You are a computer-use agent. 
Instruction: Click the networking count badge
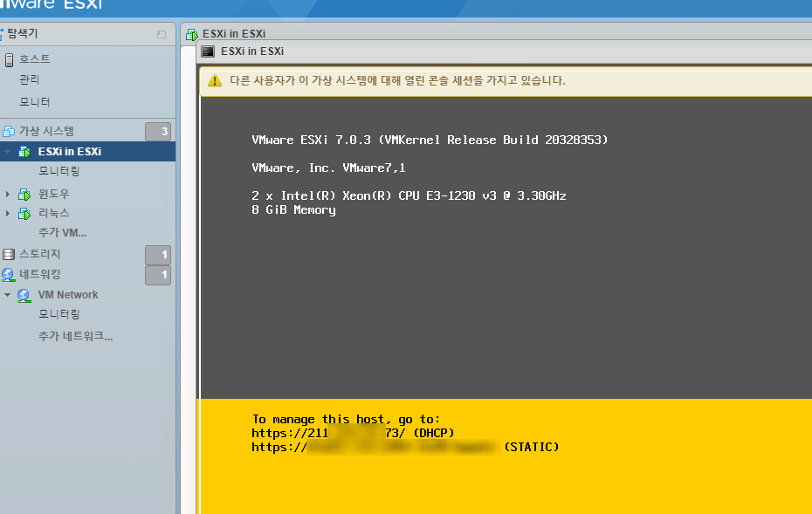pos(158,275)
